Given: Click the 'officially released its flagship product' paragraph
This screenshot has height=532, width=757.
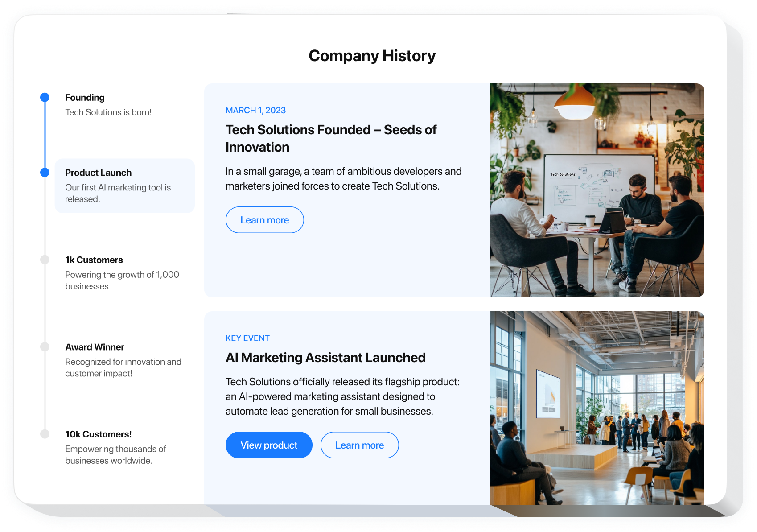Looking at the screenshot, I should click(342, 396).
